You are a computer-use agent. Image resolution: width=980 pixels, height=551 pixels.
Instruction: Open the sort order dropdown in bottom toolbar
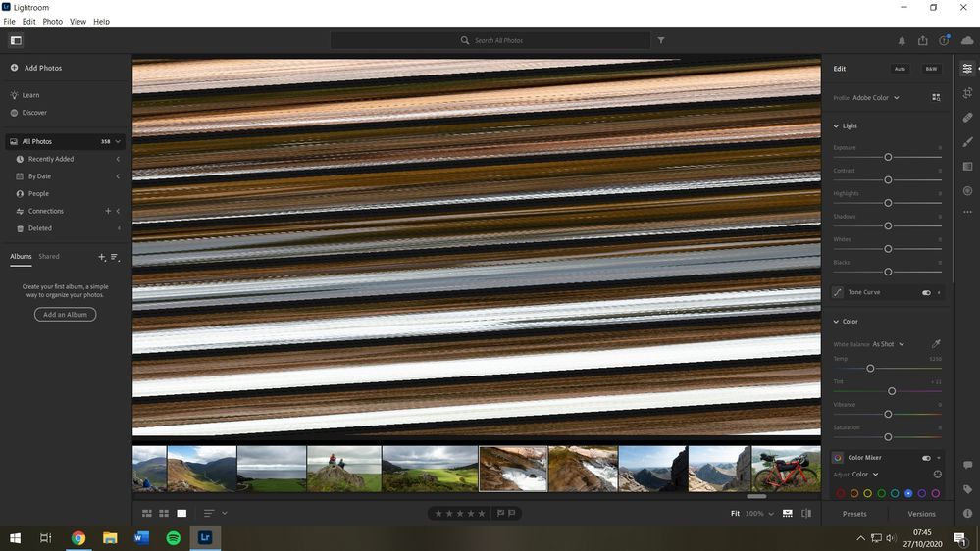coord(214,513)
